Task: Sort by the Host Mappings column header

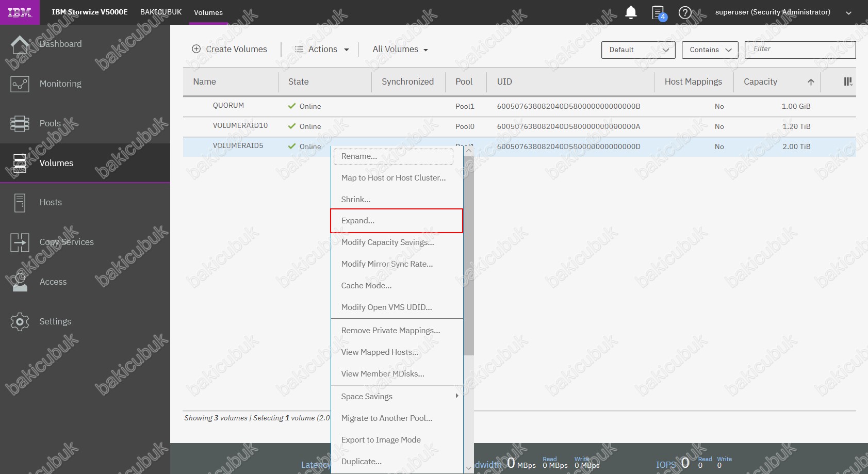Action: coord(693,82)
